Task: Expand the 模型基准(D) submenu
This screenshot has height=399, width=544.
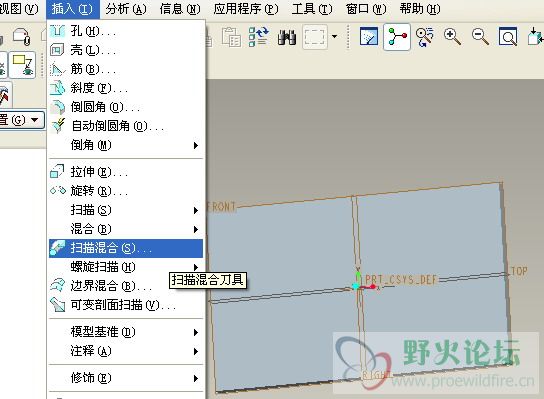Action: point(126,332)
